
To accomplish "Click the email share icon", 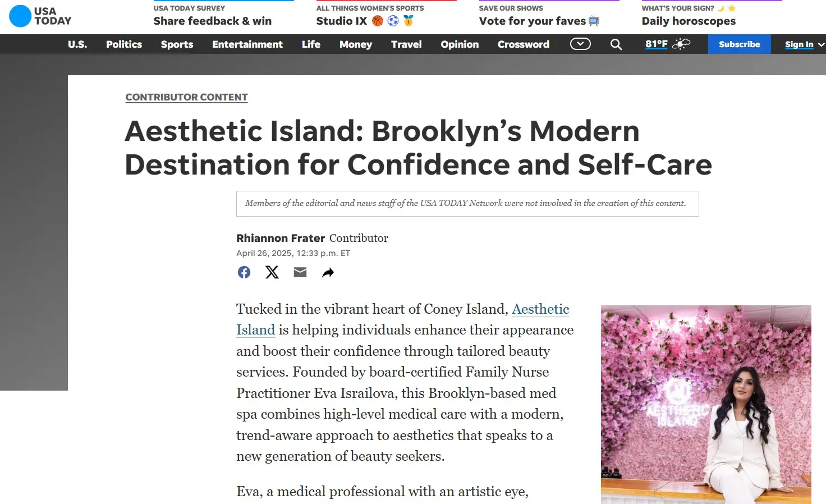I will [300, 272].
